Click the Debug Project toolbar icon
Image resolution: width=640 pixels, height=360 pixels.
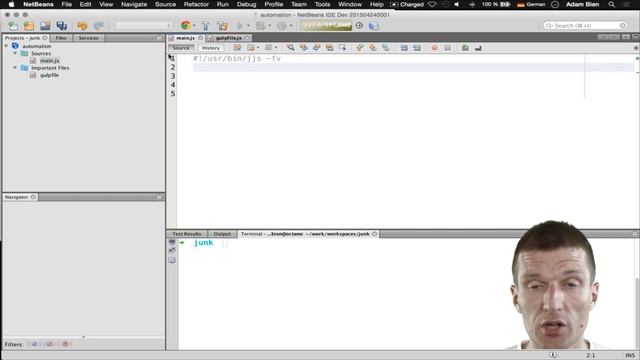260,26
